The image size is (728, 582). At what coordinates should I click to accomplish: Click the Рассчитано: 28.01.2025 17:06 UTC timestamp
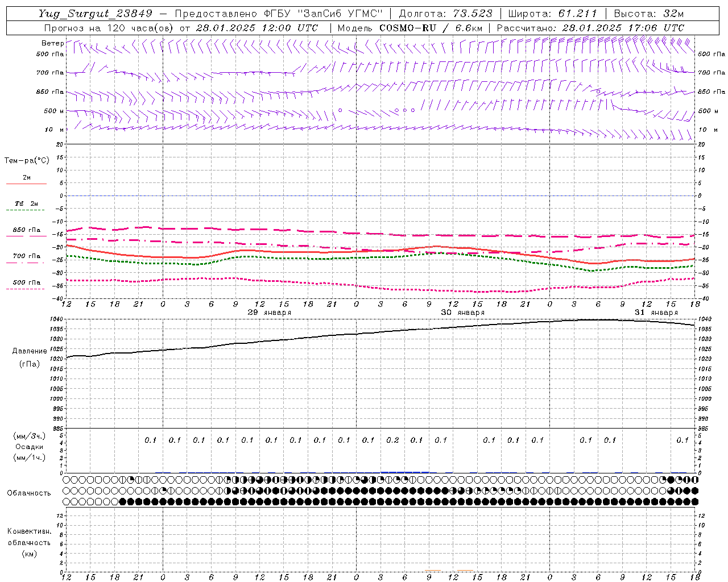point(591,28)
